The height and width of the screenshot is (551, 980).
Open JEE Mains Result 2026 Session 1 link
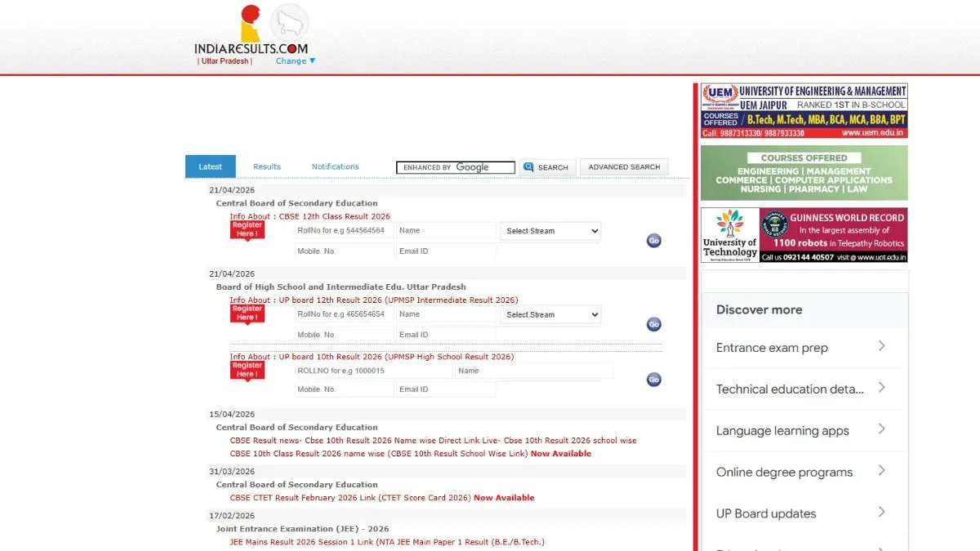pos(386,542)
